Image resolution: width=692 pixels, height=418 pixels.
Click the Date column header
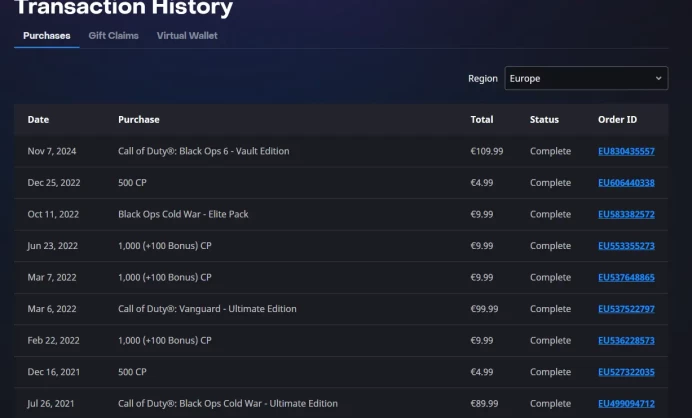[x=38, y=120]
